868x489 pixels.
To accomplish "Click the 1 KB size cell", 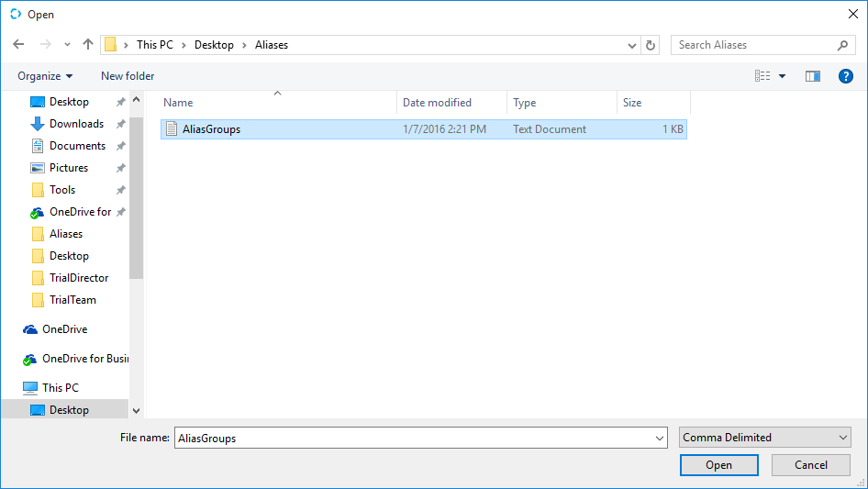I will click(x=673, y=129).
